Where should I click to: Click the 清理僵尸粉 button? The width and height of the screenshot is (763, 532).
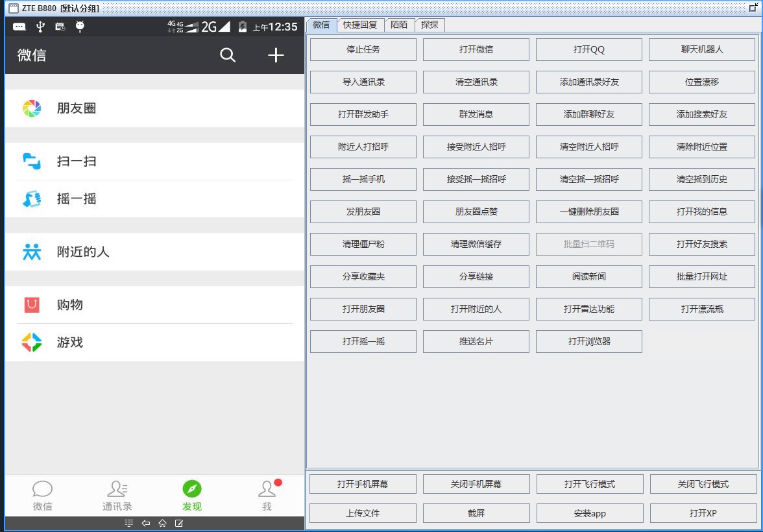(363, 245)
